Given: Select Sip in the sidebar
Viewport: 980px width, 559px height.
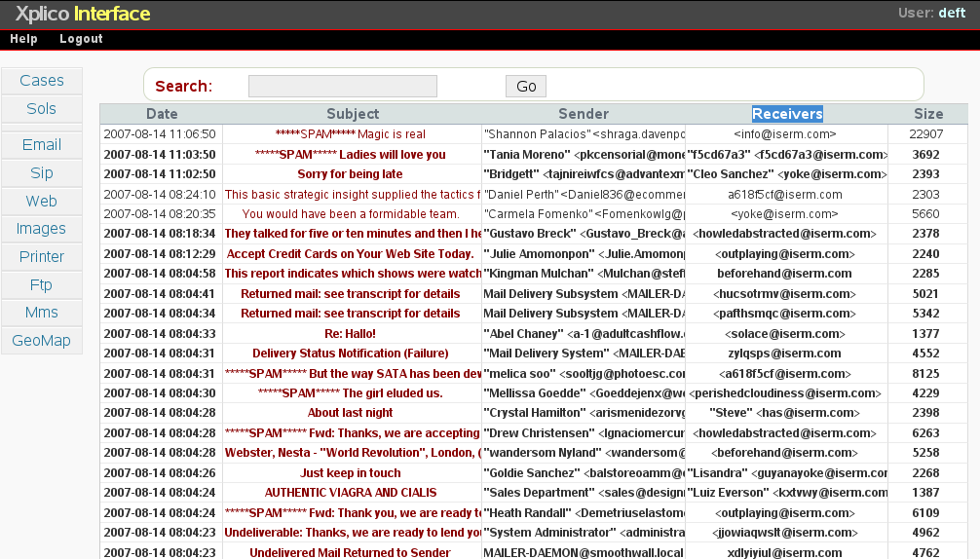Looking at the screenshot, I should point(42,173).
